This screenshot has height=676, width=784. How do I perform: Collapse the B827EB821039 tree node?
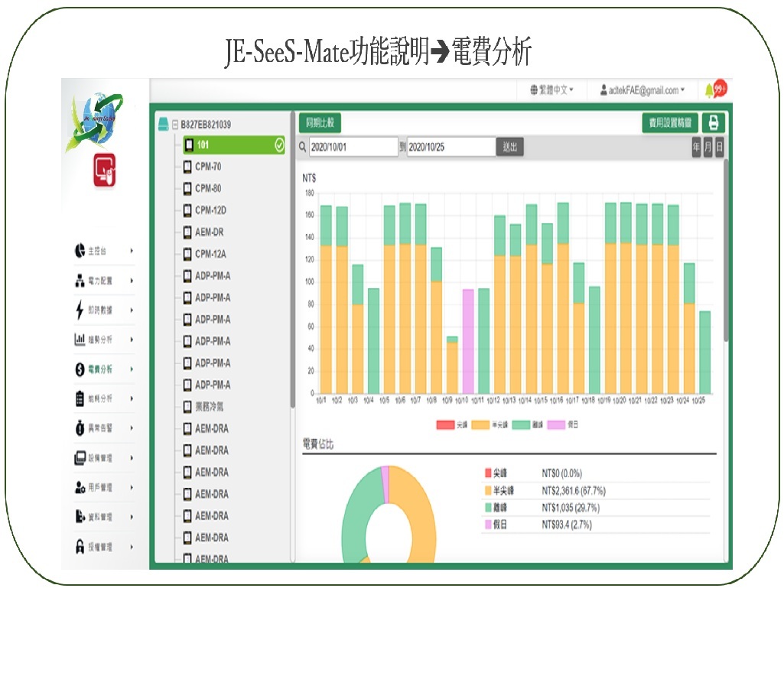click(x=175, y=124)
